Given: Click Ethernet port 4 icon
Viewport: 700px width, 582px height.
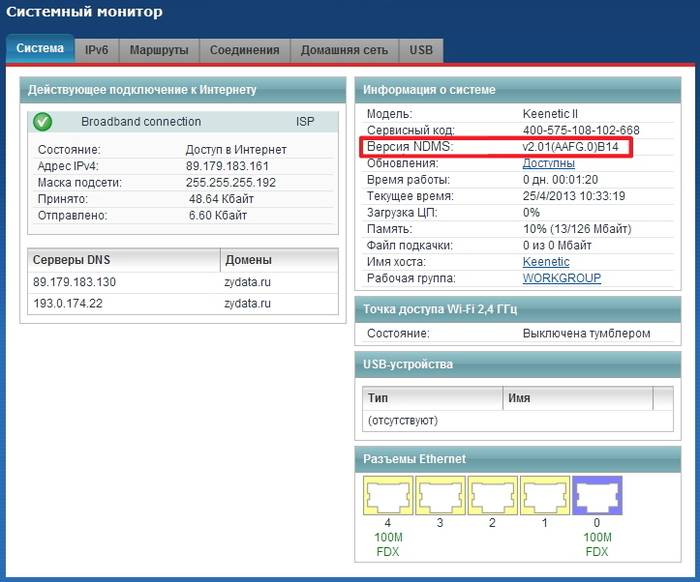Looking at the screenshot, I should pos(386,495).
